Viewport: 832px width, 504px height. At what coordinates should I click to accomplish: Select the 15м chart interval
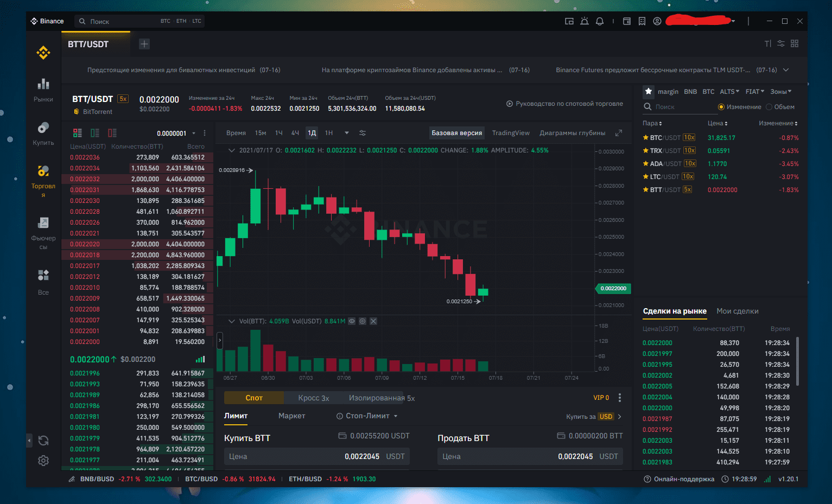[x=261, y=133]
